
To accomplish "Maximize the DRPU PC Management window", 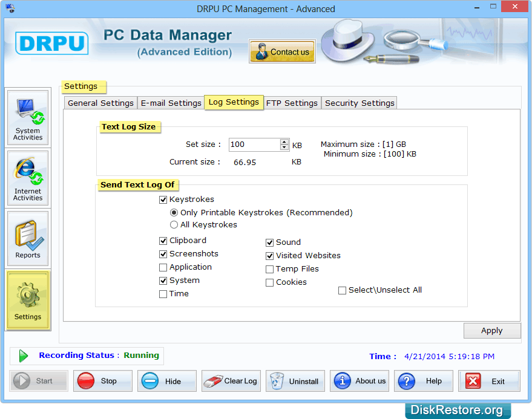I will pyautogui.click(x=493, y=7).
